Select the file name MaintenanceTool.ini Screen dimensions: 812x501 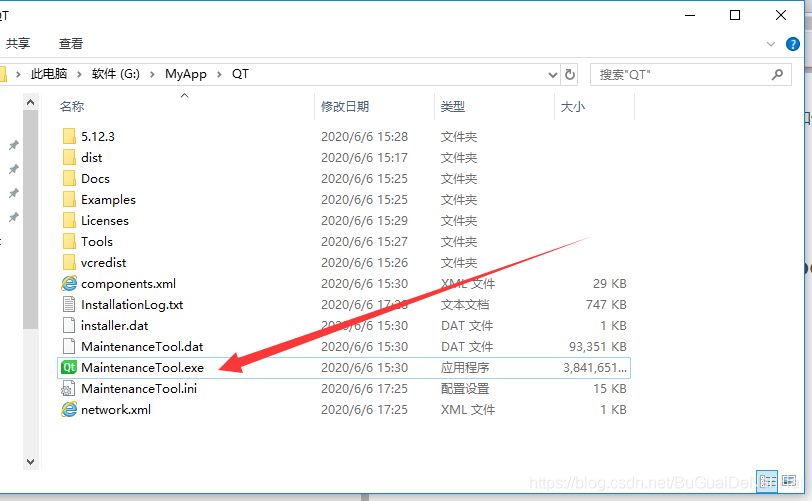139,389
